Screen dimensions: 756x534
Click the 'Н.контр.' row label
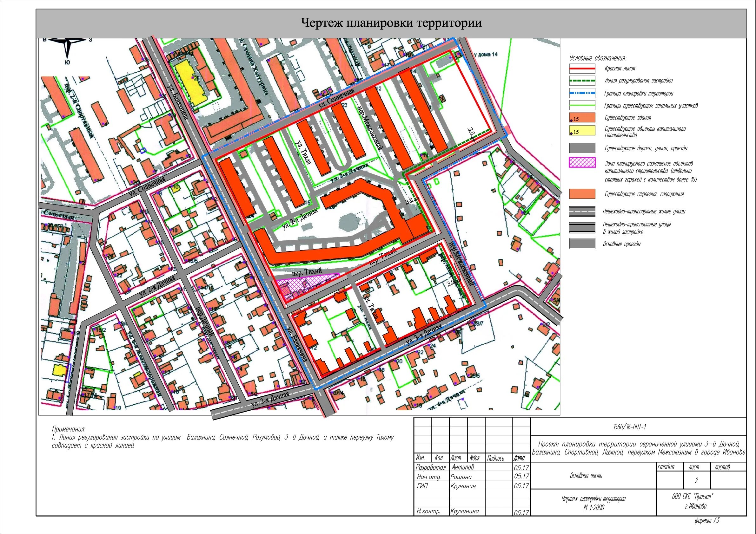[428, 511]
